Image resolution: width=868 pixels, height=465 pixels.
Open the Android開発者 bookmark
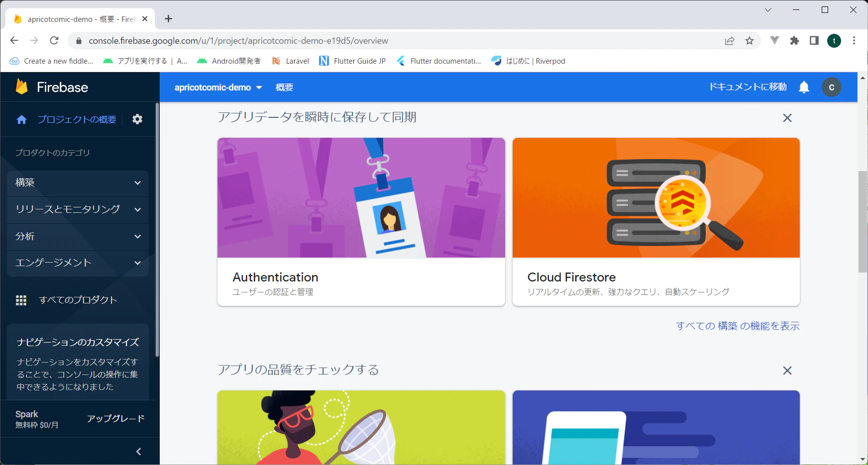pyautogui.click(x=229, y=61)
